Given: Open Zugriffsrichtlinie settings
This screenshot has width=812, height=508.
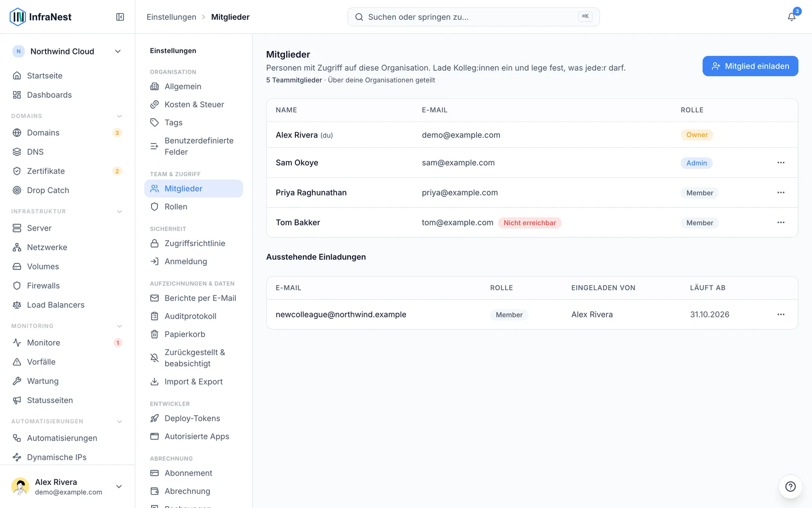Looking at the screenshot, I should click(x=193, y=244).
